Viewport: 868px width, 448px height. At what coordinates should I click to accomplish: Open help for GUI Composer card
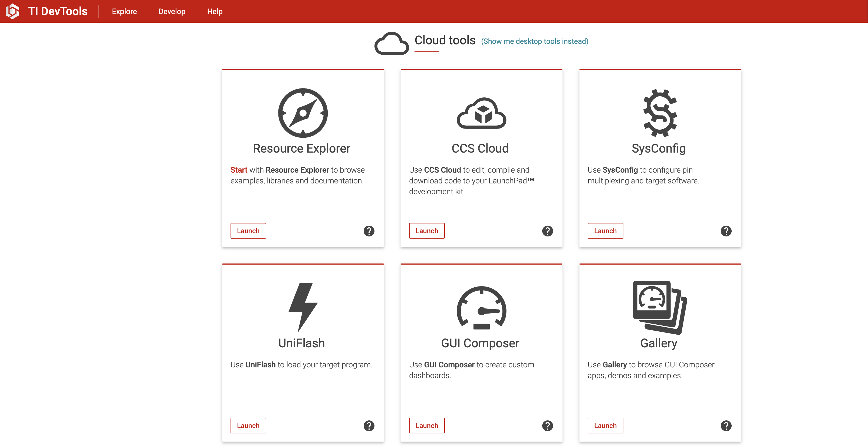click(x=548, y=426)
